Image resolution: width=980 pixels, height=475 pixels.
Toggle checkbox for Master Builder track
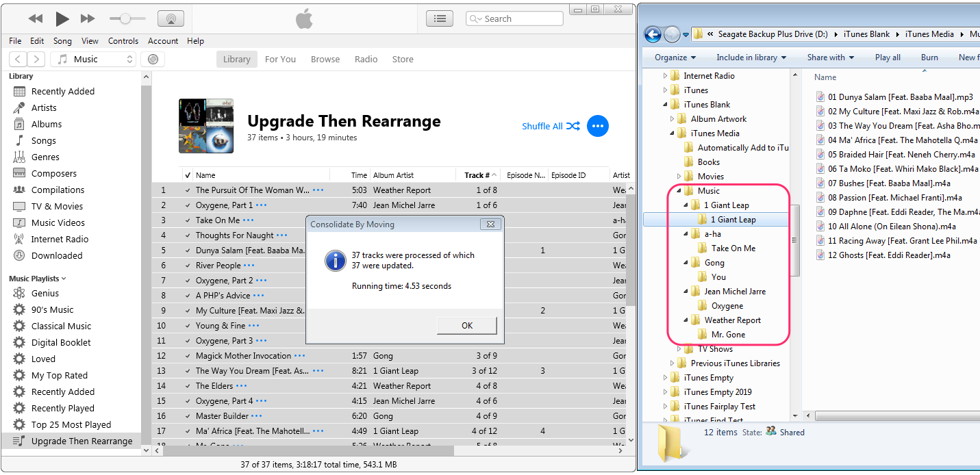[x=188, y=416]
